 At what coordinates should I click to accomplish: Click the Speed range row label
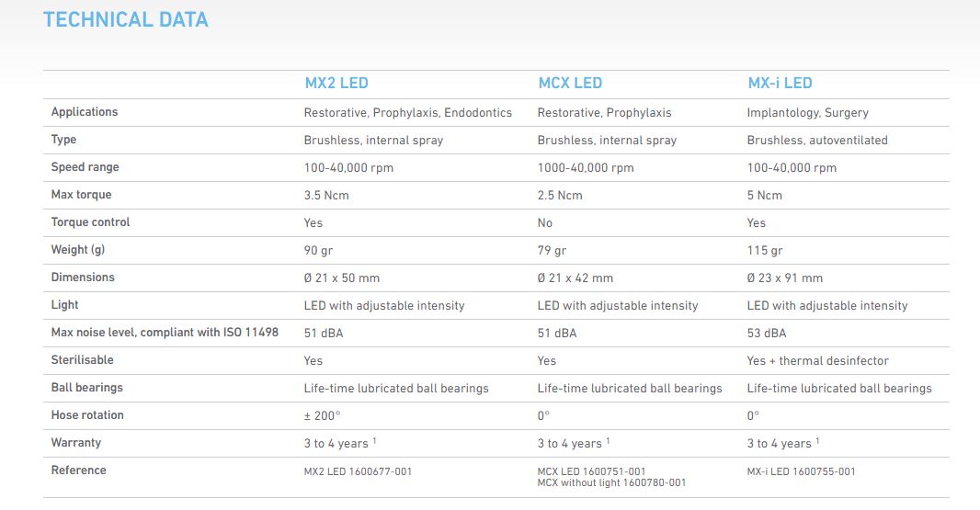point(85,167)
